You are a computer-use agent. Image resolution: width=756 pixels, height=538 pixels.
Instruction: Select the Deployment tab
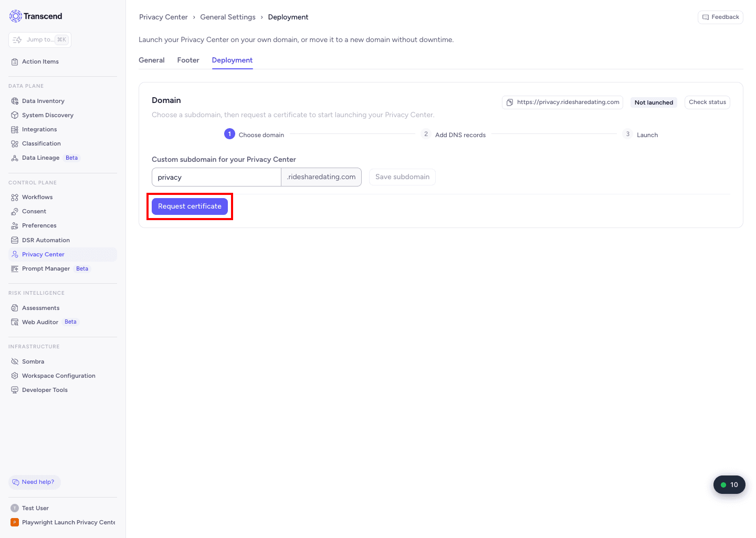232,60
